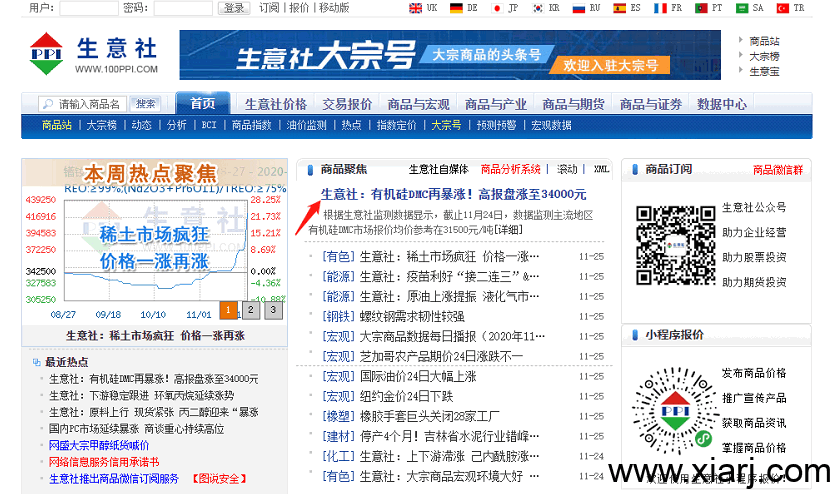Screen dimensions: 835x494
Task: Open 大宗号 in blue sub-menu
Action: (446, 125)
